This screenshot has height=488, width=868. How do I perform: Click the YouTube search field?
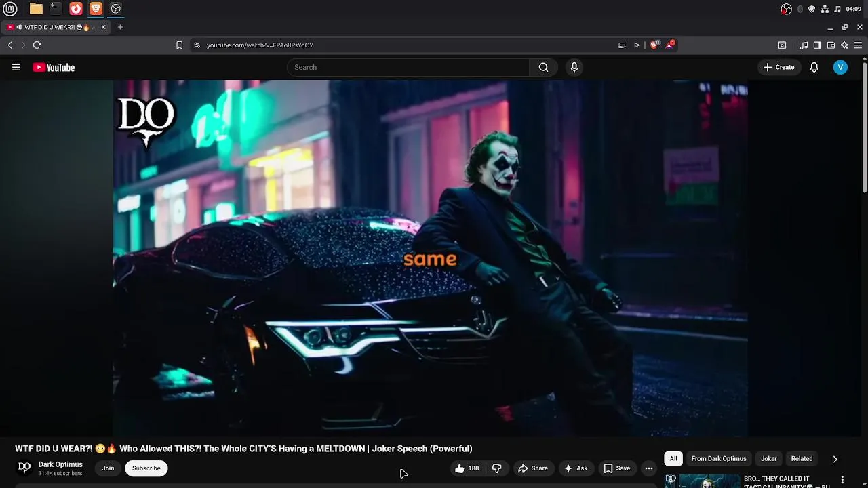[408, 67]
